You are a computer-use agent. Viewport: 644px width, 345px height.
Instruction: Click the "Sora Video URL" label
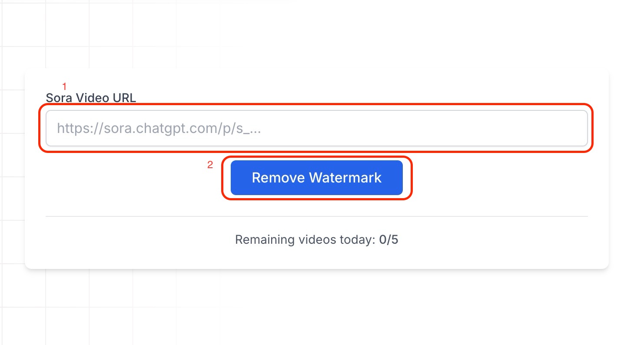(91, 98)
